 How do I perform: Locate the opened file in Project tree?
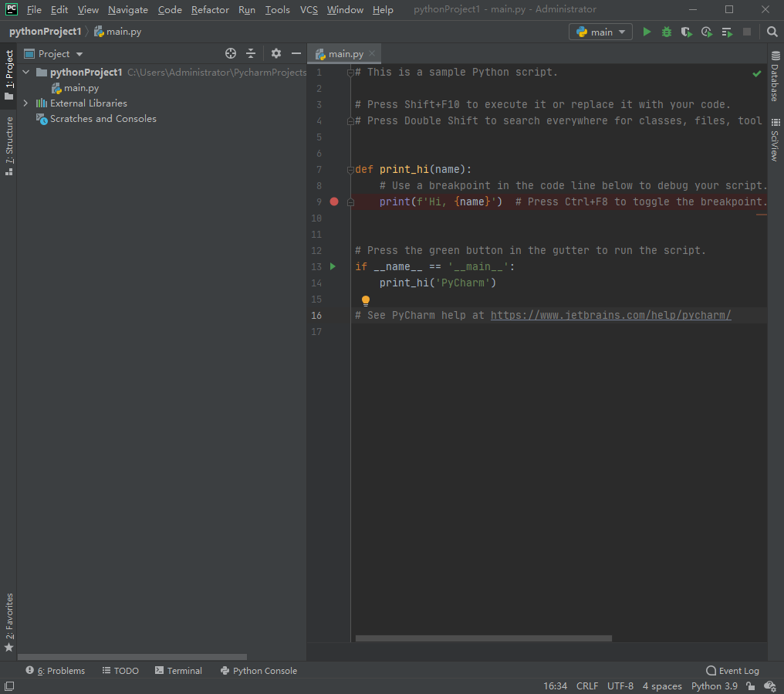point(231,53)
